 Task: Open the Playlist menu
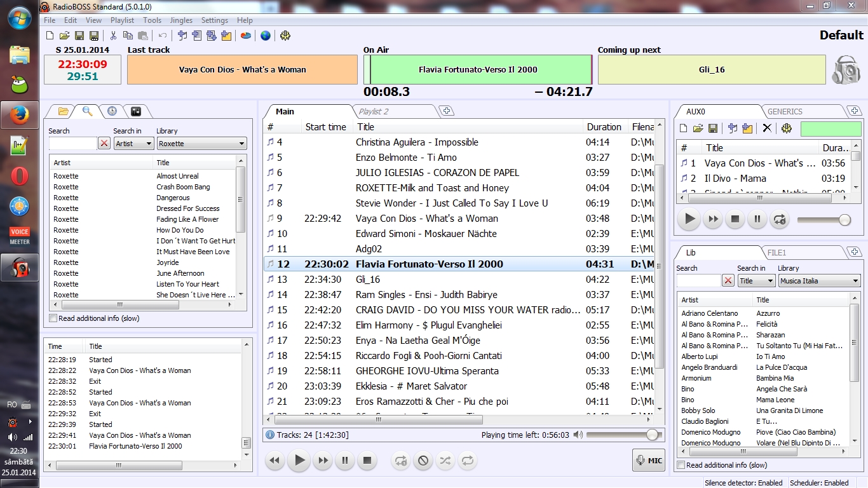point(123,20)
